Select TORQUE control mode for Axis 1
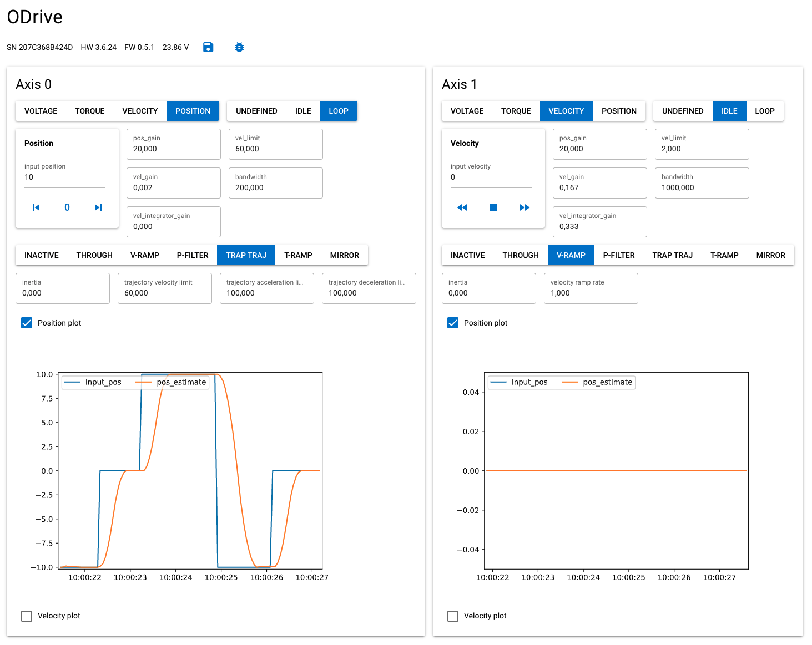Image resolution: width=812 pixels, height=645 pixels. pyautogui.click(x=516, y=111)
